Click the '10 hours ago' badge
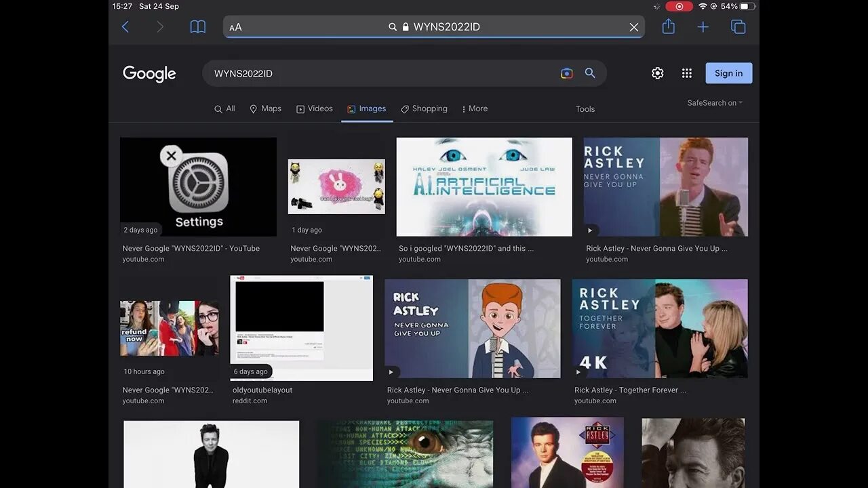The image size is (868, 488). [x=144, y=371]
